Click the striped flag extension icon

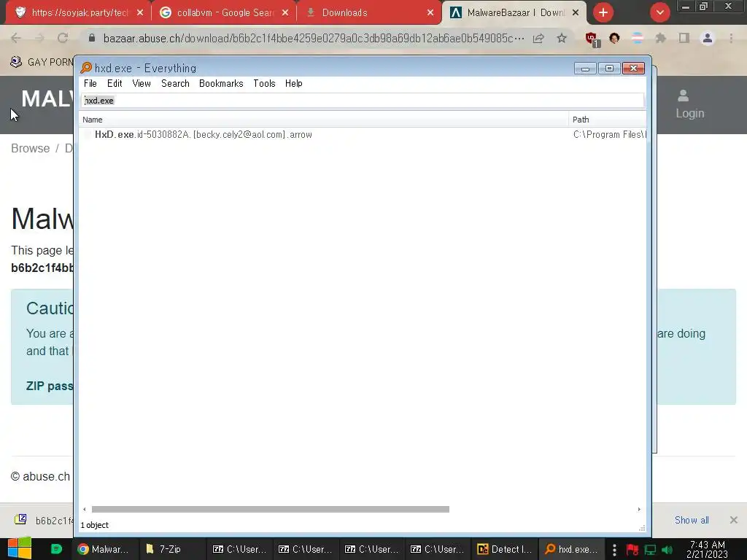point(637,38)
